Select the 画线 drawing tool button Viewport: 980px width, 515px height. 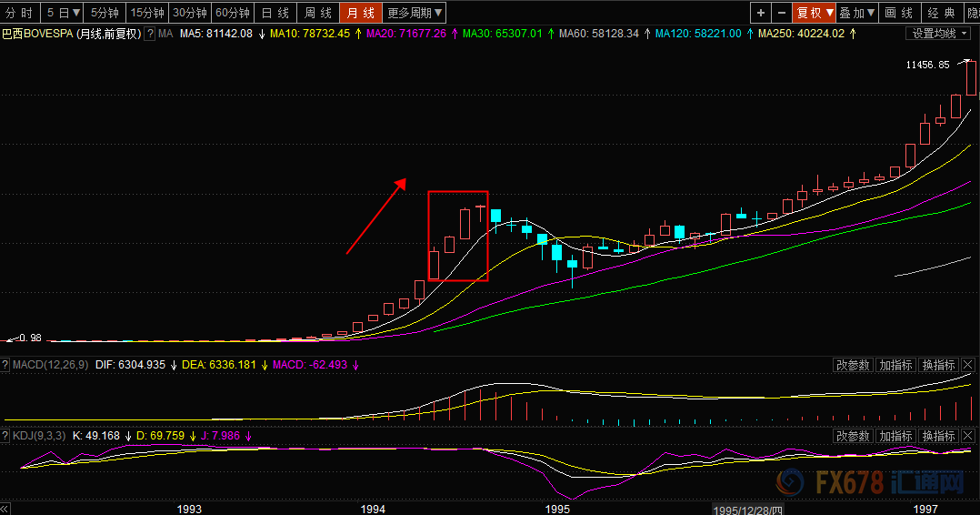pos(899,13)
